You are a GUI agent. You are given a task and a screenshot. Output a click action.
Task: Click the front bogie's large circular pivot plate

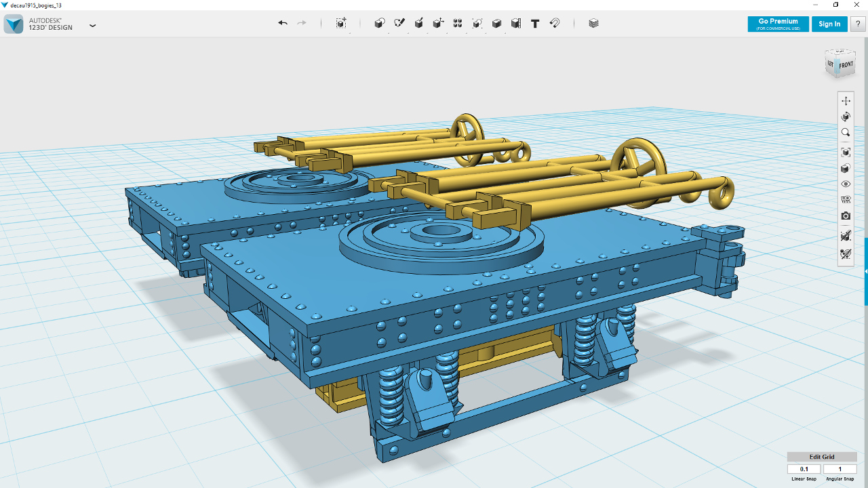pos(441,242)
